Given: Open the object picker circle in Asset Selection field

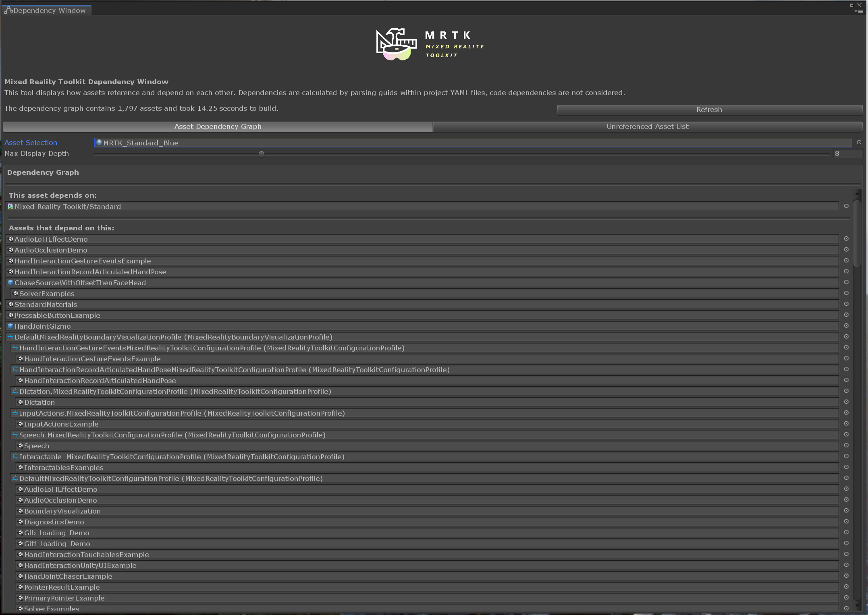Looking at the screenshot, I should tap(859, 142).
